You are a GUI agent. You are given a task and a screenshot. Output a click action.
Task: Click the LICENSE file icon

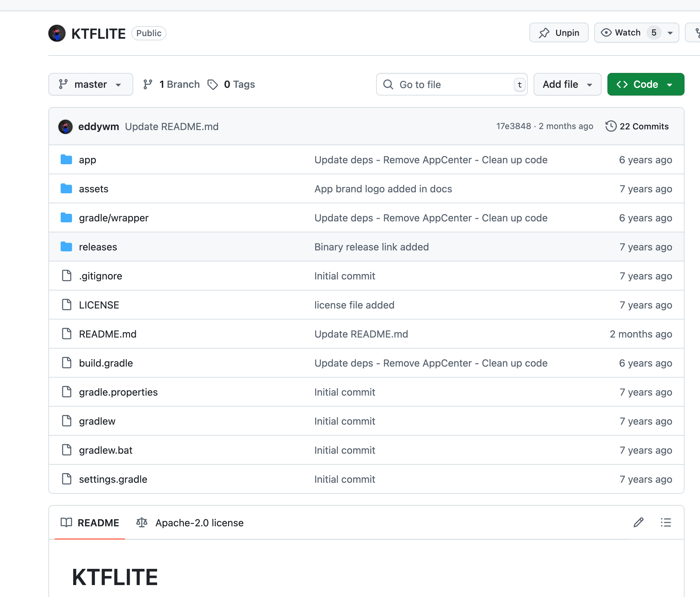pyautogui.click(x=67, y=305)
